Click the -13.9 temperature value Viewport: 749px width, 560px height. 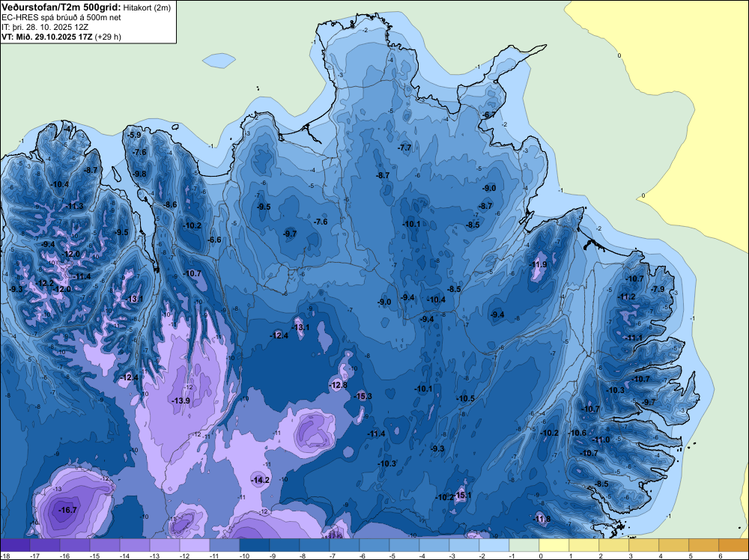pyautogui.click(x=181, y=401)
